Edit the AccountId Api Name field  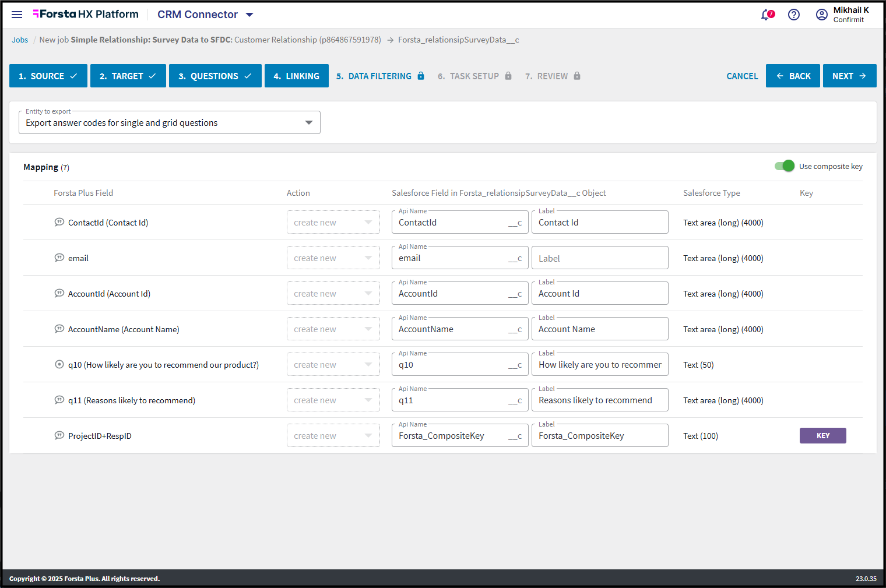pos(460,293)
